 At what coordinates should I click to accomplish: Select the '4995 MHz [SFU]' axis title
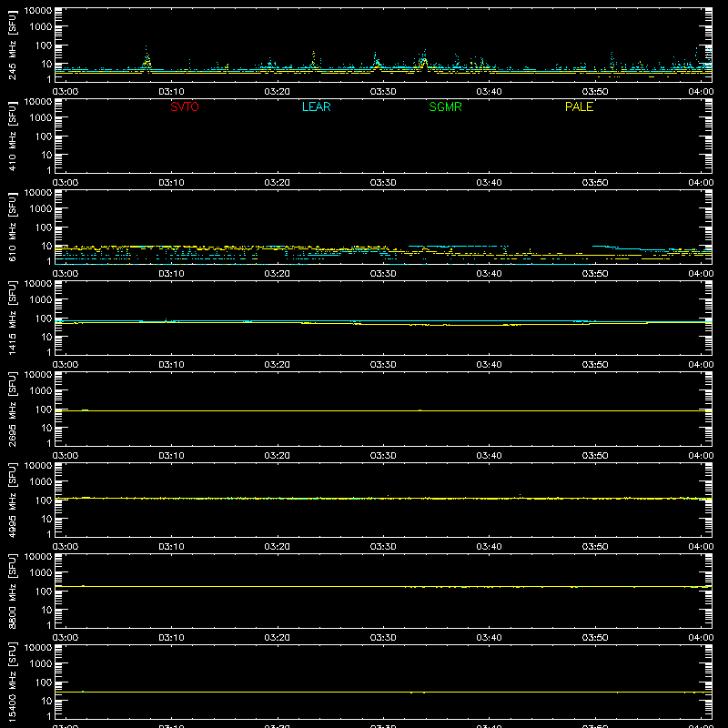click(12, 500)
